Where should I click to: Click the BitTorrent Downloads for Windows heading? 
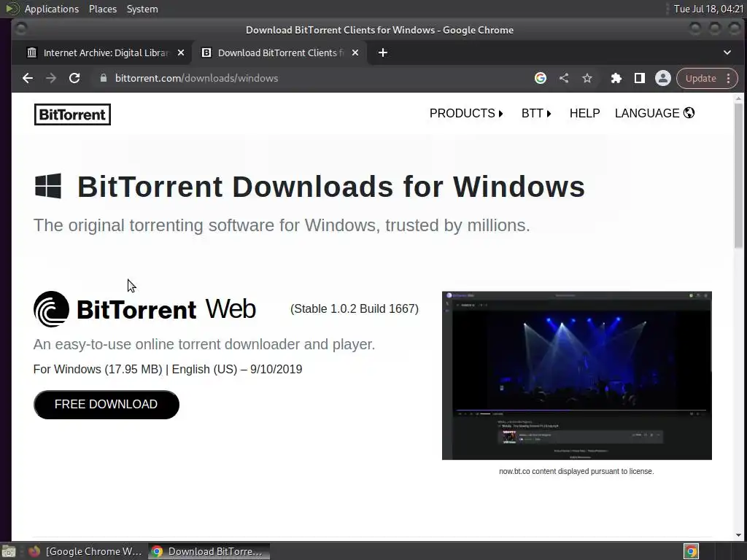click(331, 186)
